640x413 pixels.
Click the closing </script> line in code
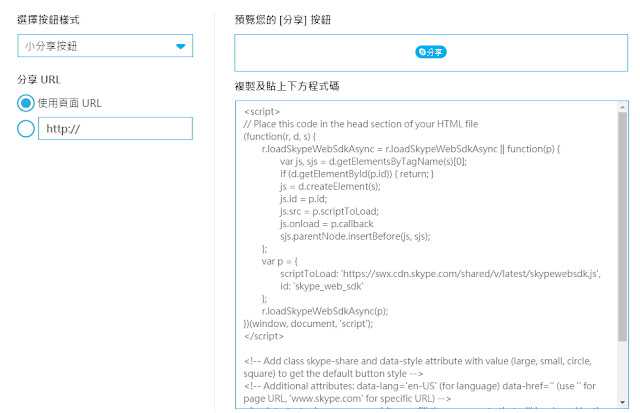tap(264, 336)
